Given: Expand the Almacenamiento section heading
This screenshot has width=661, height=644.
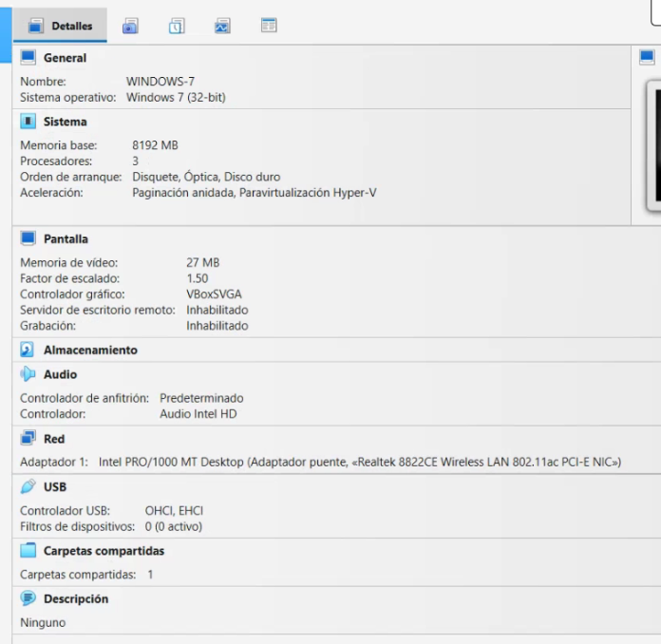Looking at the screenshot, I should coord(90,350).
